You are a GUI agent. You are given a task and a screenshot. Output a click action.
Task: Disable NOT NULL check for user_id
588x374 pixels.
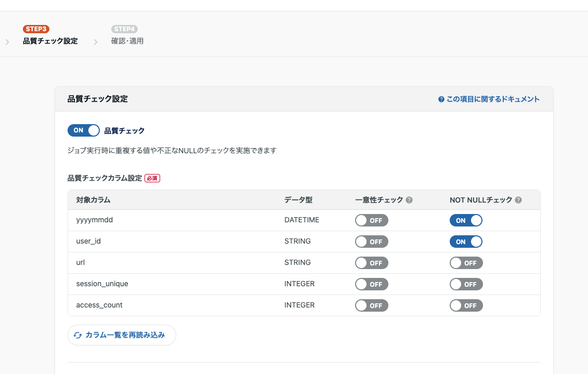(466, 241)
